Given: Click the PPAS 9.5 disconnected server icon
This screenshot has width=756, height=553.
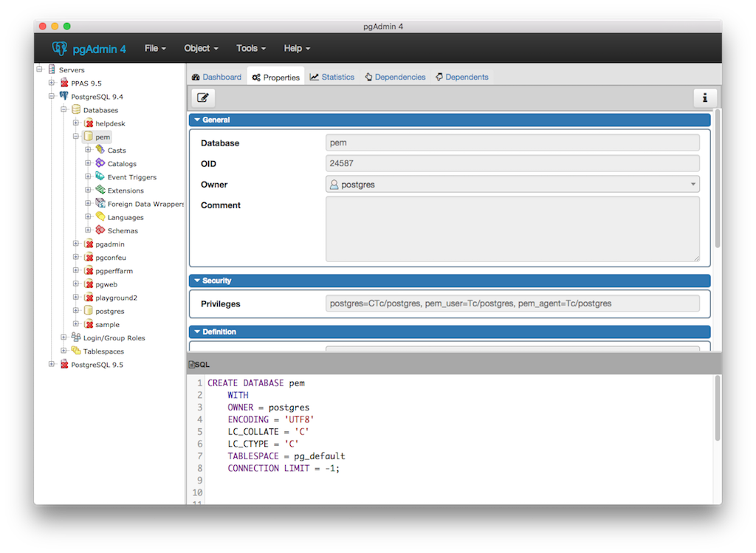Looking at the screenshot, I should pyautogui.click(x=64, y=83).
